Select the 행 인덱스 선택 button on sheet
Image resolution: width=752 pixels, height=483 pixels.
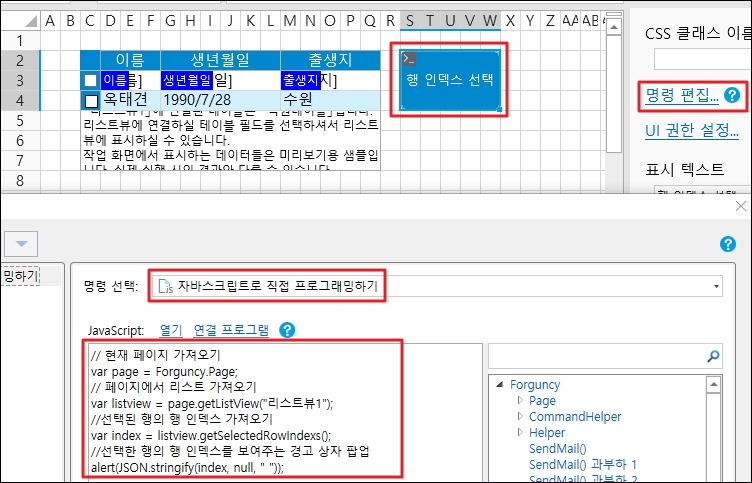450,82
